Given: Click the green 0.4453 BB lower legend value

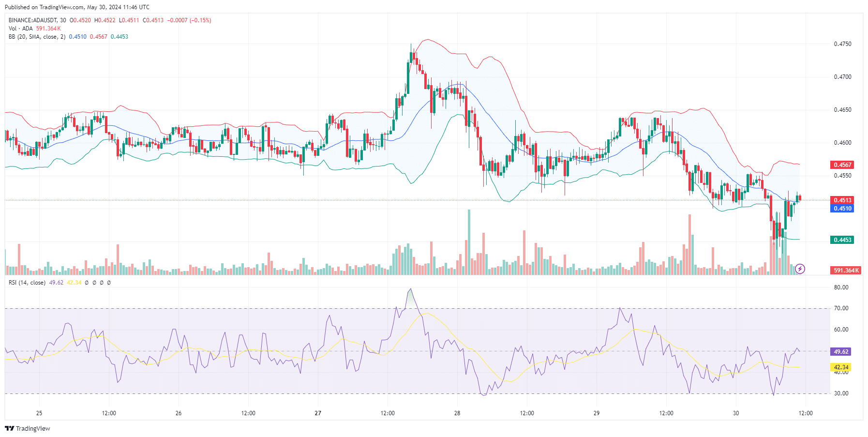Looking at the screenshot, I should 120,37.
